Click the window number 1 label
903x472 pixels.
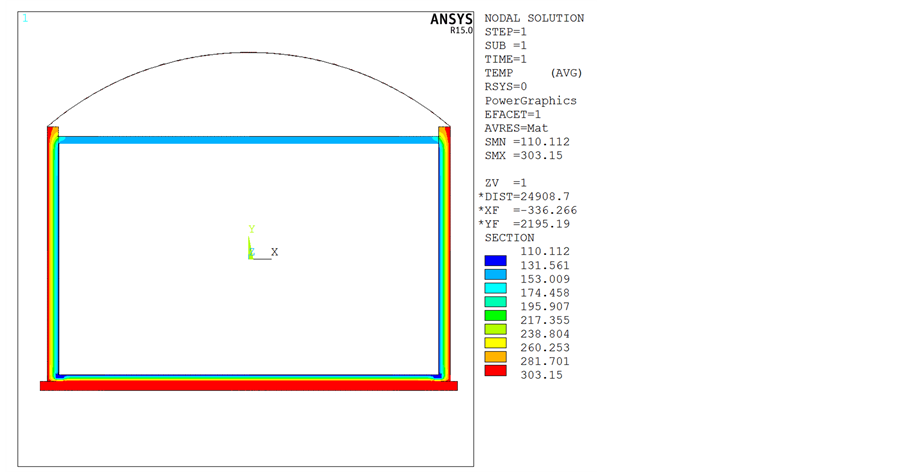pos(25,18)
